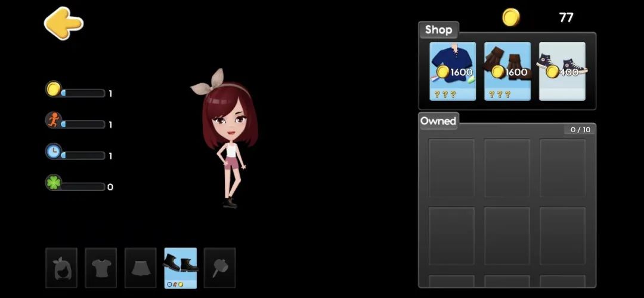Click the clover luck progress bar
The width and height of the screenshot is (644, 298).
pyautogui.click(x=82, y=187)
